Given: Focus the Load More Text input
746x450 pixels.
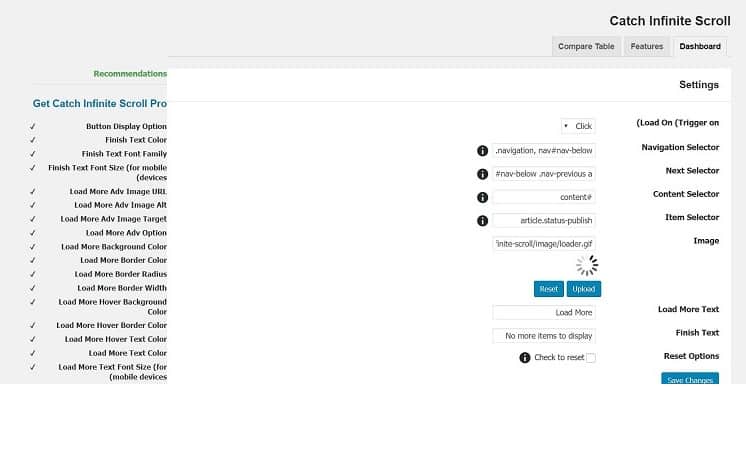Looking at the screenshot, I should pyautogui.click(x=544, y=313).
